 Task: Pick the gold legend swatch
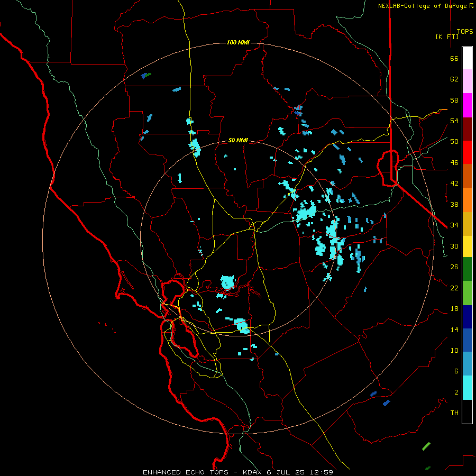[467, 224]
